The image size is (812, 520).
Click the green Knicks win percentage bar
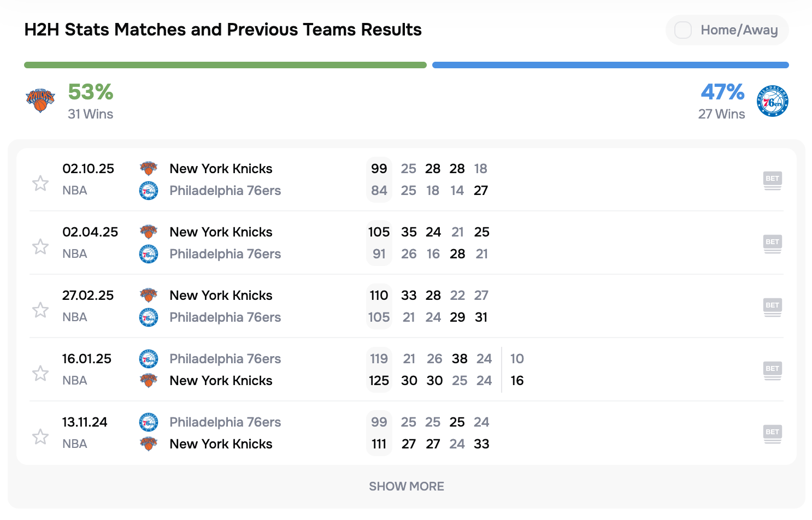pos(225,65)
